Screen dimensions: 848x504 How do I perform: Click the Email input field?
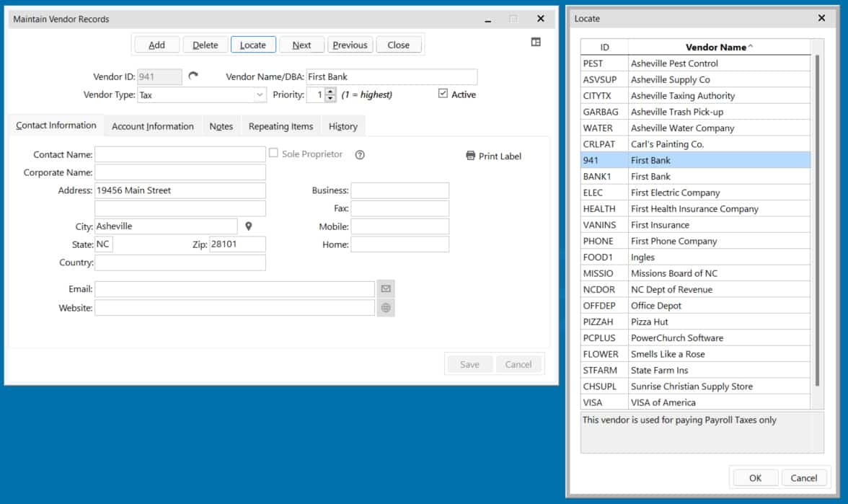(235, 288)
